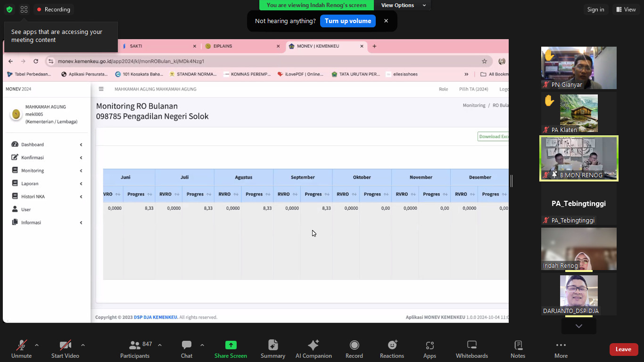Click the Turn up volume button
Viewport: 644px width, 362px height.
[x=347, y=21]
